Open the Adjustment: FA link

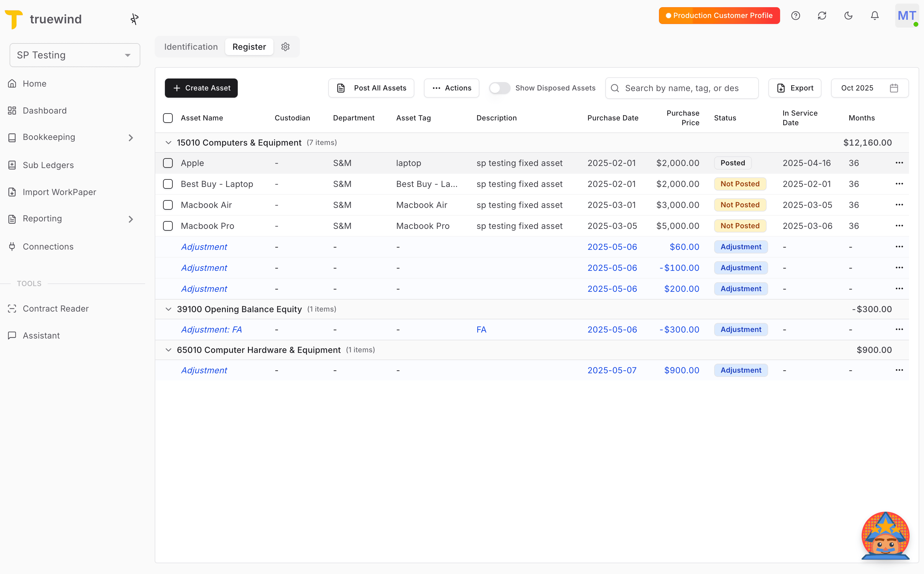point(211,329)
